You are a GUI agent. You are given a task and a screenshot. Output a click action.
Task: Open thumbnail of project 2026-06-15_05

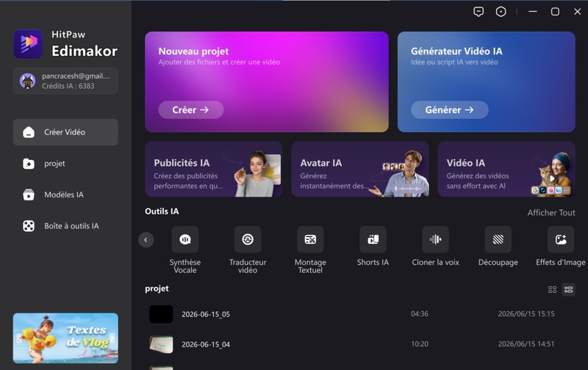click(161, 313)
